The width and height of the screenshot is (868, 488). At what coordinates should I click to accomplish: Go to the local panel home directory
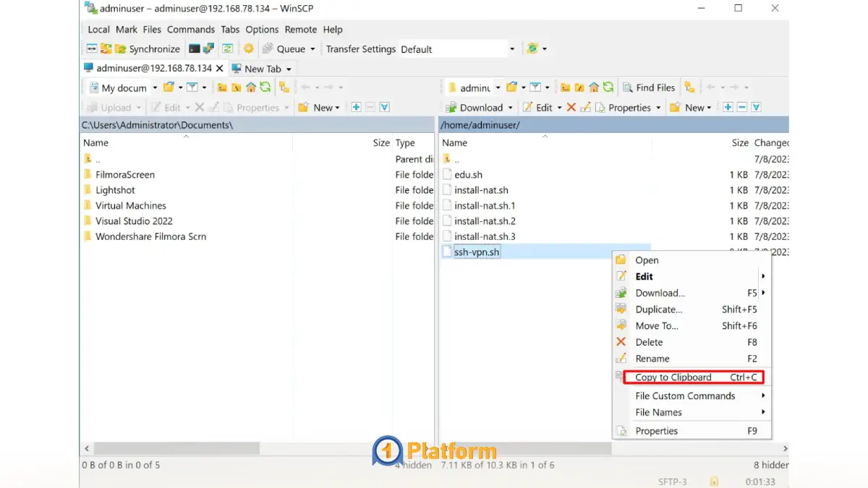250,87
